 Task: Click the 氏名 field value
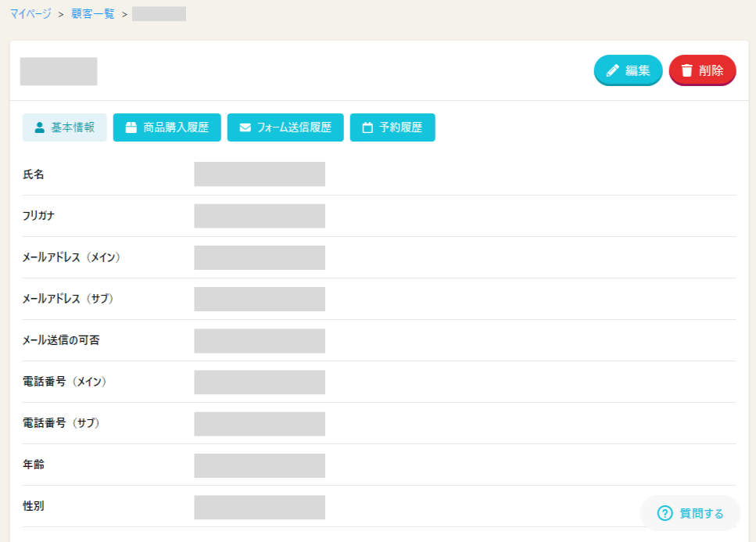259,174
